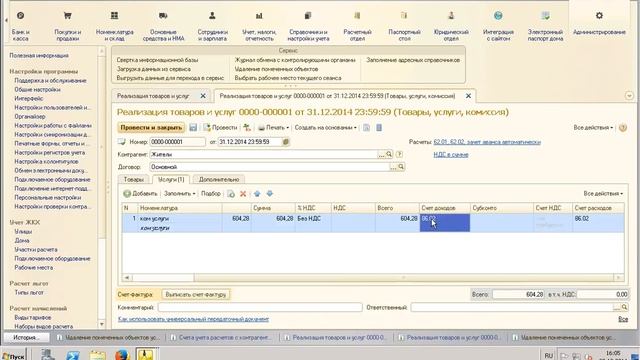Screen dimensions: 640x360
Task: Switch to Реализация товаров и услуг list tab
Action: pos(153,96)
